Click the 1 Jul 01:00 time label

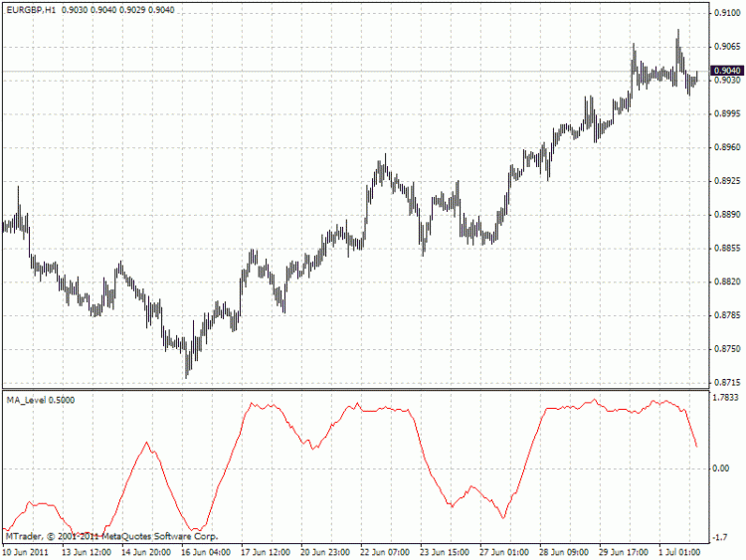[680, 551]
